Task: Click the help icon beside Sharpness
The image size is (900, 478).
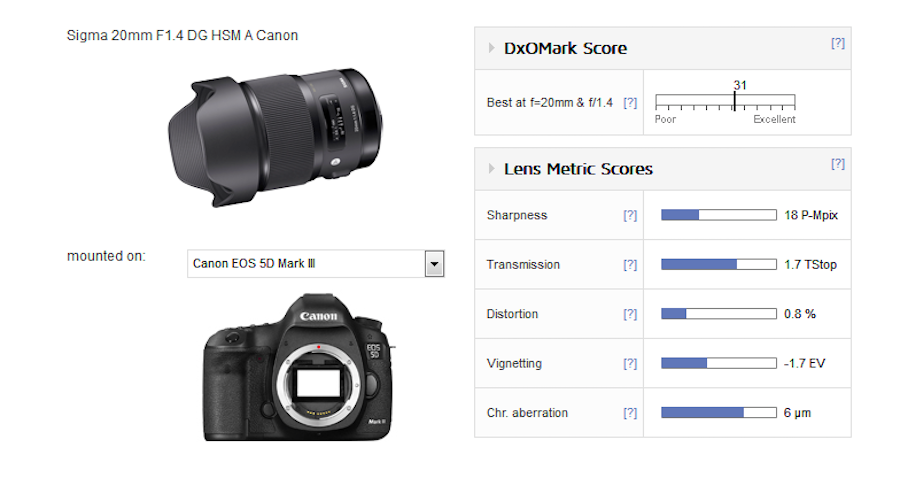Action: point(630,215)
